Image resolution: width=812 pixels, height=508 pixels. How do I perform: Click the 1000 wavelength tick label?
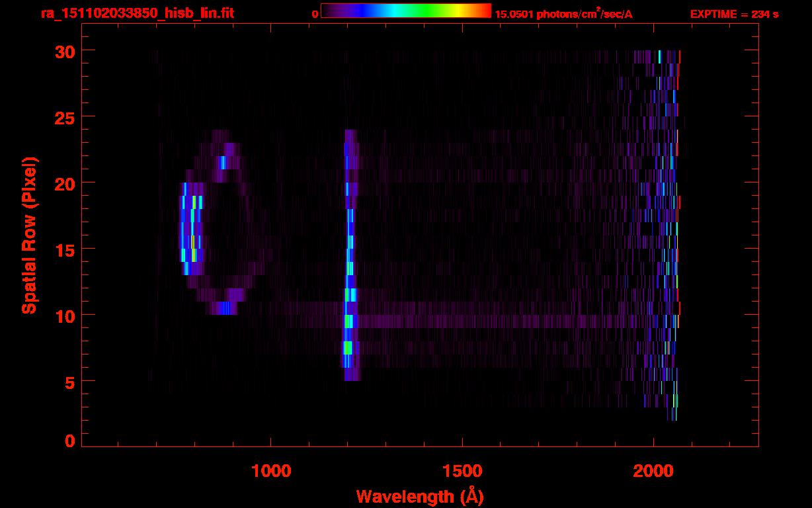(x=271, y=470)
